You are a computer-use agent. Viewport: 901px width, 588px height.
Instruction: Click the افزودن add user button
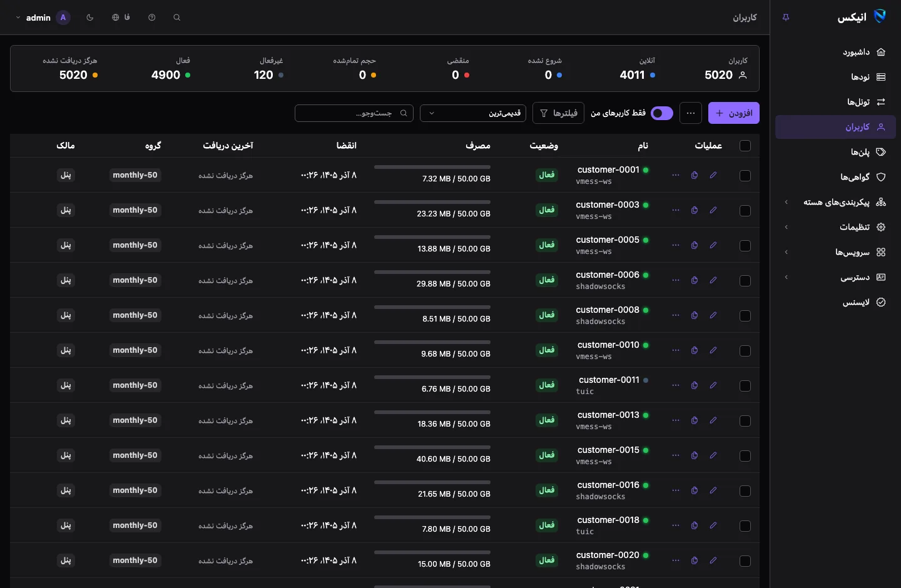click(734, 113)
